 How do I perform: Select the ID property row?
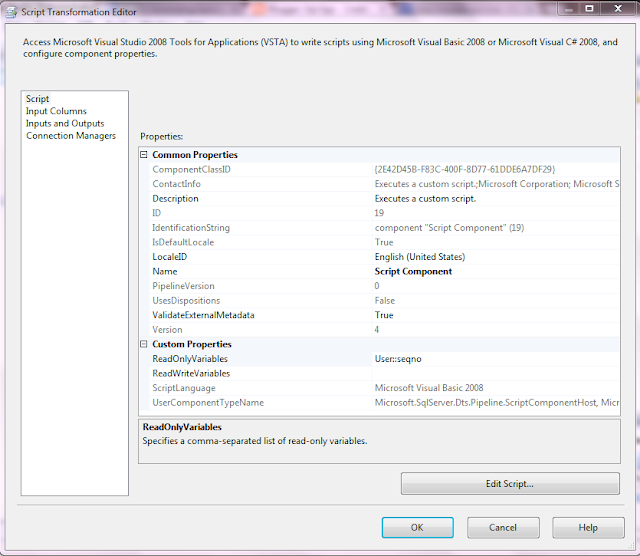380,213
